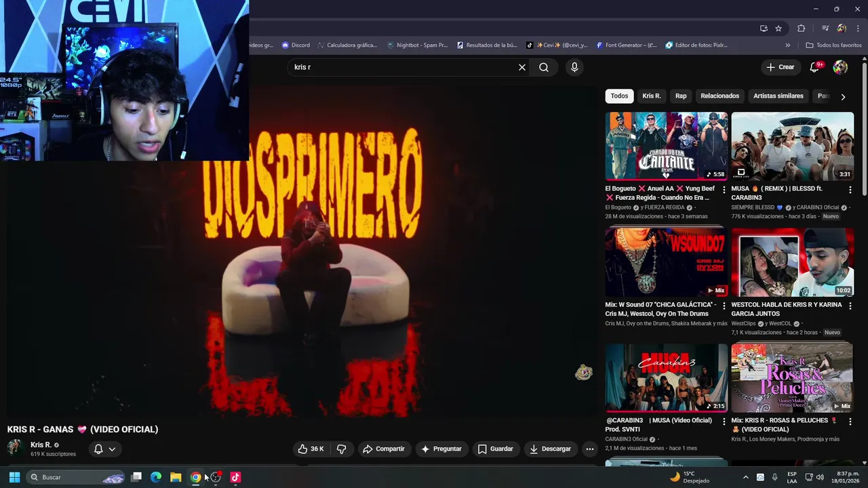The image size is (868, 488).
Task: Select the Artistas similares filter chip
Action: pyautogui.click(x=778, y=96)
